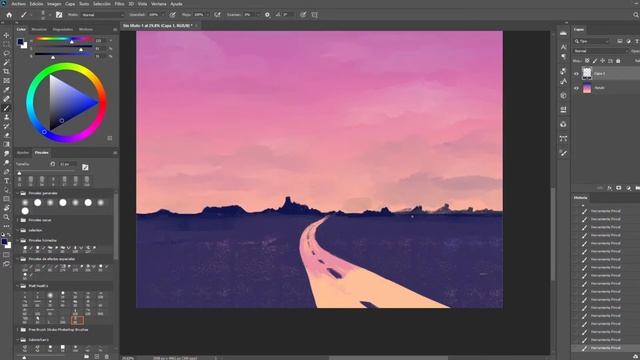Click the document tab Sin título-1
Viewport: 640px width, 360px height.
pyautogui.click(x=158, y=25)
